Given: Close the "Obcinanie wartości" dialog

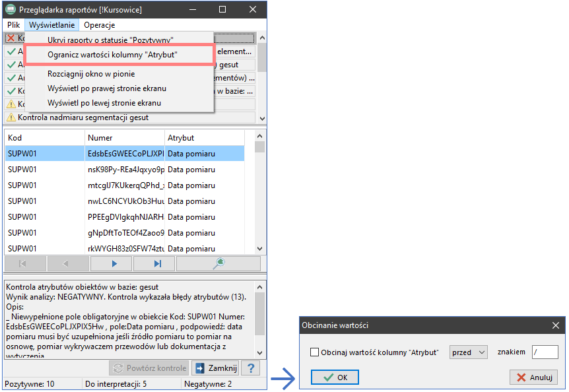Looking at the screenshot, I should click(555, 325).
